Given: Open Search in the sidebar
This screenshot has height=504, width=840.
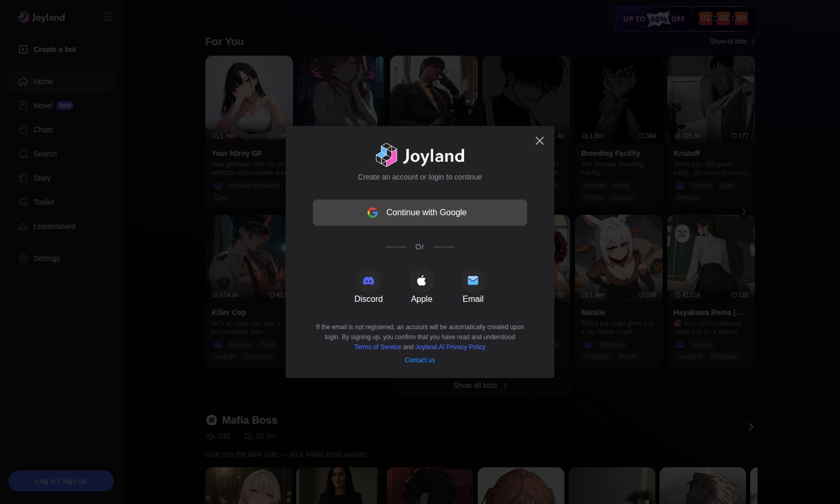Looking at the screenshot, I should coord(61,154).
